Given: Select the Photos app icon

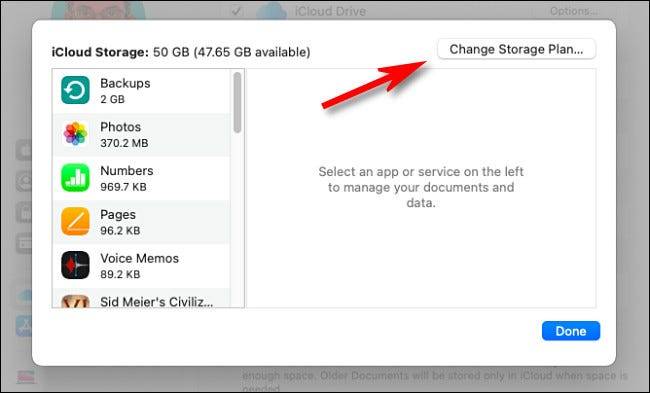Looking at the screenshot, I should (x=75, y=134).
